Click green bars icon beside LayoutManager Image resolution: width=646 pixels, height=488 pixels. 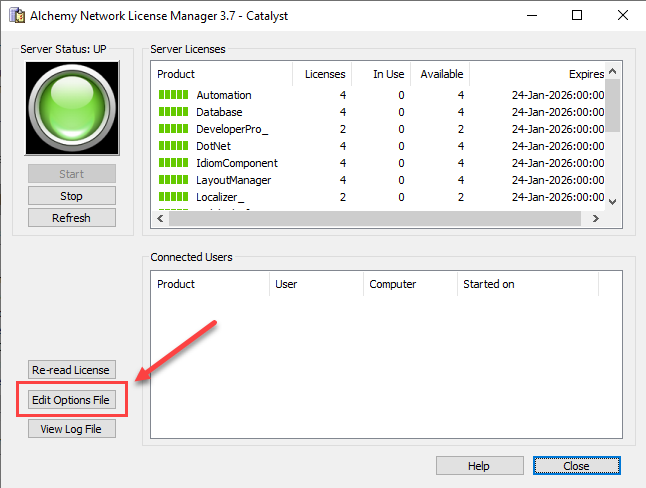[173, 180]
